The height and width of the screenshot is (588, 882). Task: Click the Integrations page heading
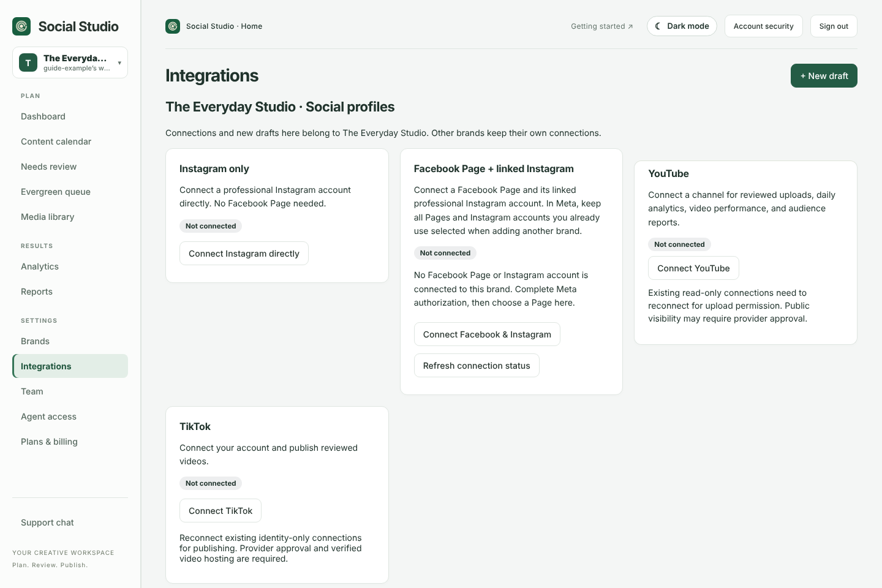click(x=212, y=75)
